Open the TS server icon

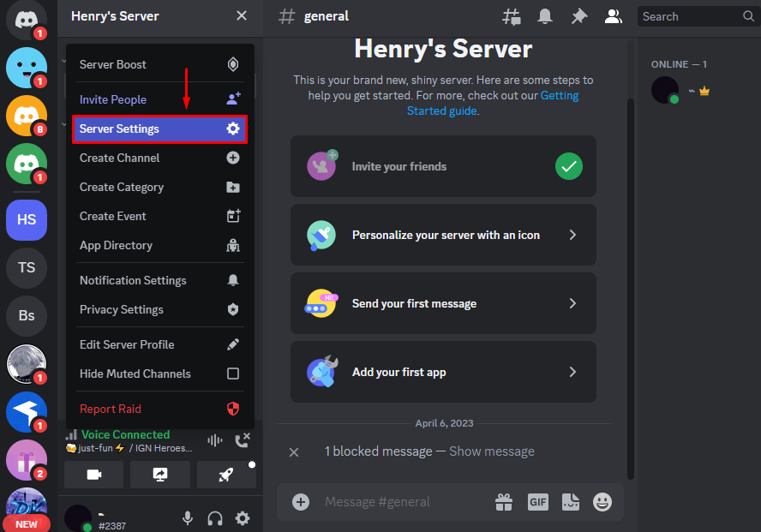(x=27, y=267)
